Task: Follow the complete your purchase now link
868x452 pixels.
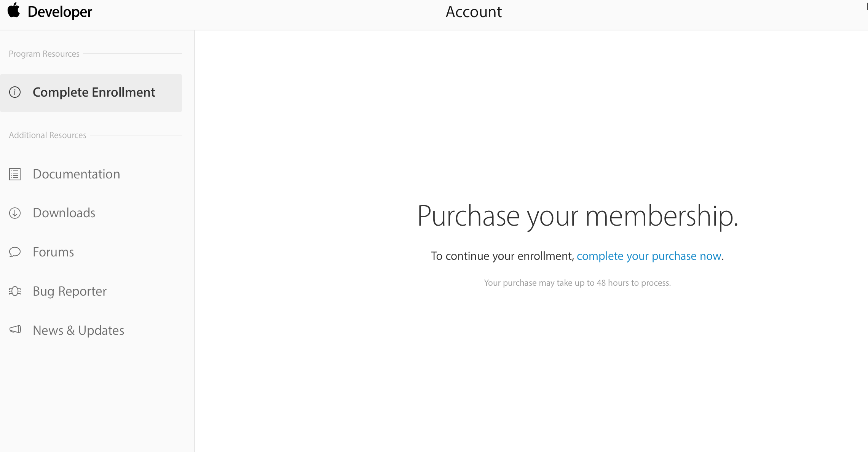Action: coord(649,256)
